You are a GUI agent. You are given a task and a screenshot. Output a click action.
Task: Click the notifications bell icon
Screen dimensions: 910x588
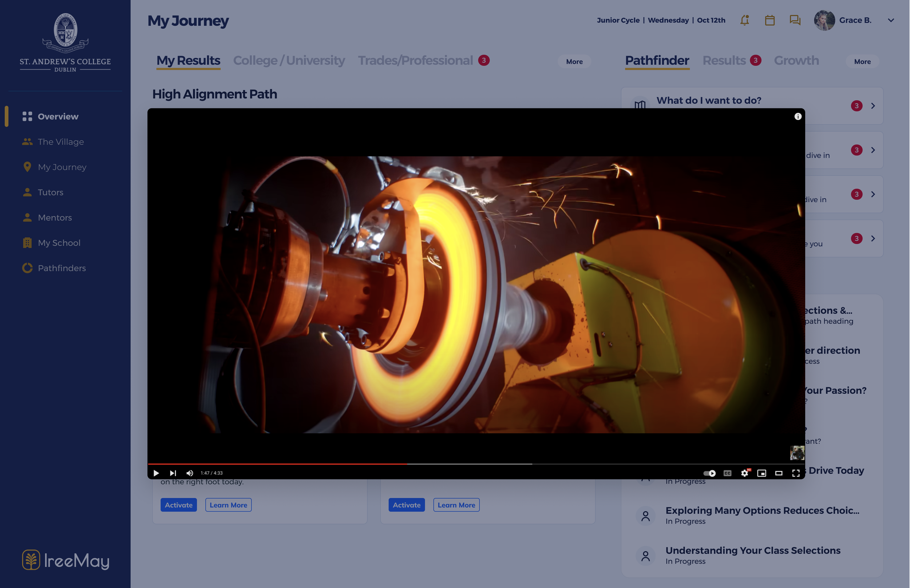coord(744,20)
